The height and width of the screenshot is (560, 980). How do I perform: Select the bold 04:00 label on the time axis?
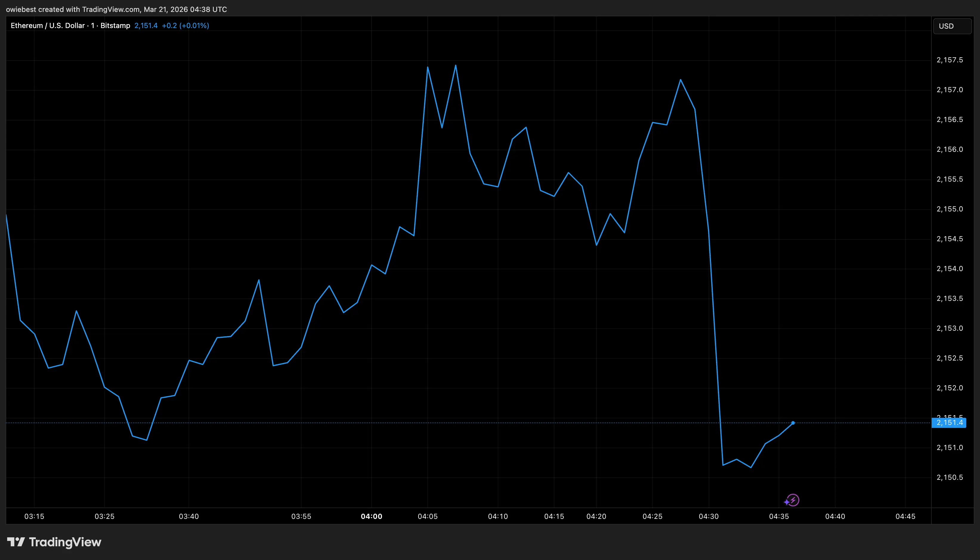point(372,516)
